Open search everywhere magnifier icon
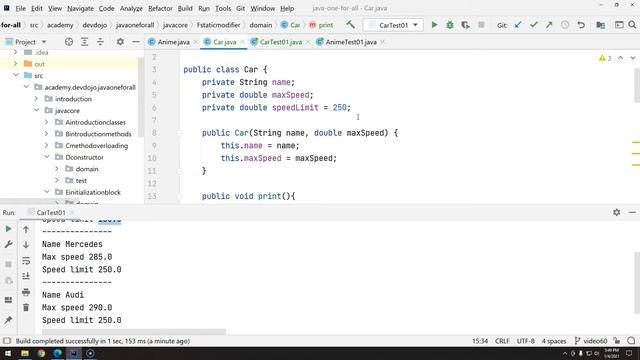This screenshot has width=640, height=360. (632, 25)
